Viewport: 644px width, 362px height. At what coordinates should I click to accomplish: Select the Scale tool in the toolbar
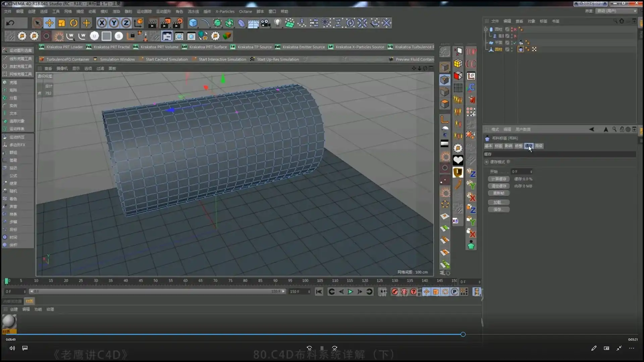pos(61,23)
